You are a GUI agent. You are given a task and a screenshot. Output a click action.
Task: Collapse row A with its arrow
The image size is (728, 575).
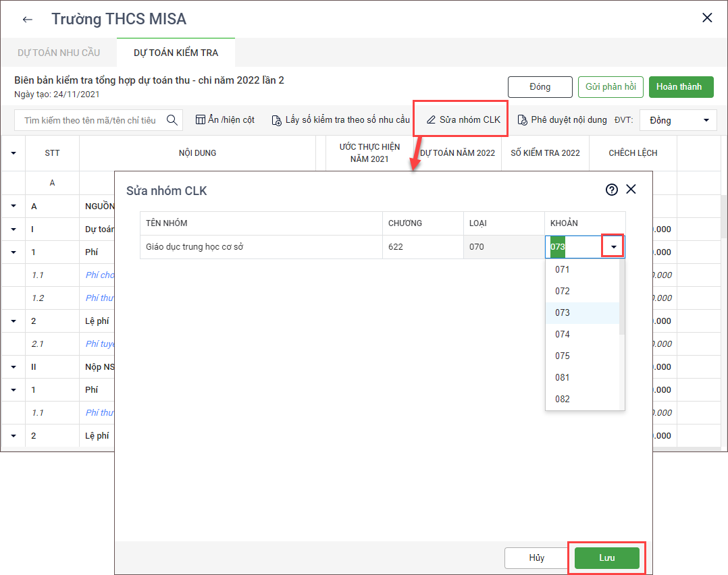pyautogui.click(x=13, y=207)
